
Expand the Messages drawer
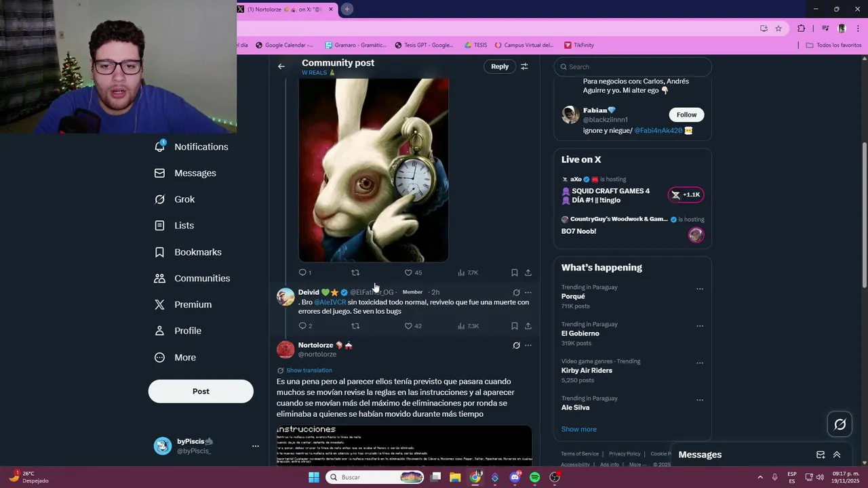(x=837, y=455)
